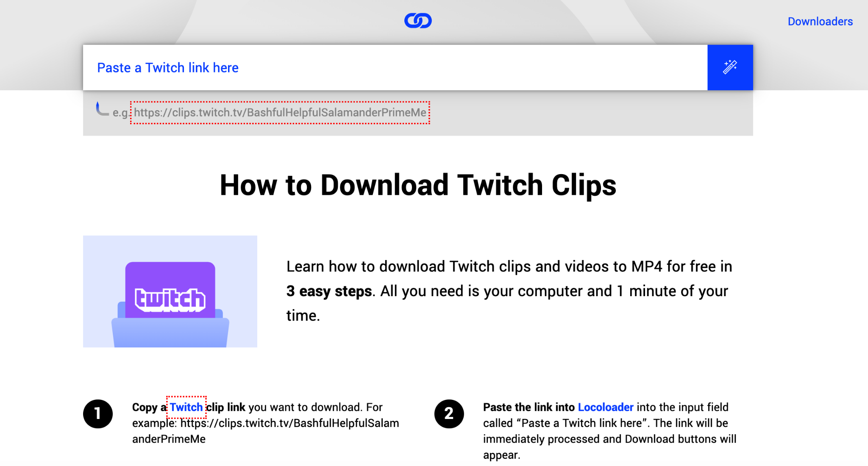Click the 'How to Download Twitch Clips' heading
This screenshot has width=868, height=466.
click(418, 185)
